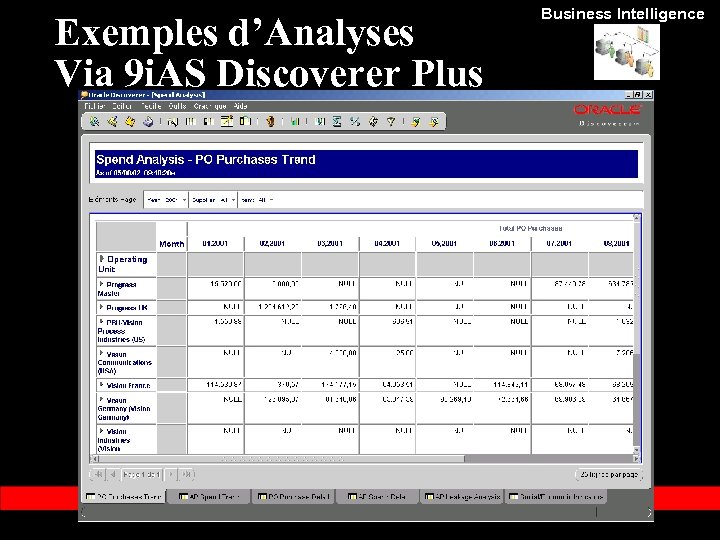Switch to the AP Spend Trend tab
The image size is (720, 540).
[209, 496]
